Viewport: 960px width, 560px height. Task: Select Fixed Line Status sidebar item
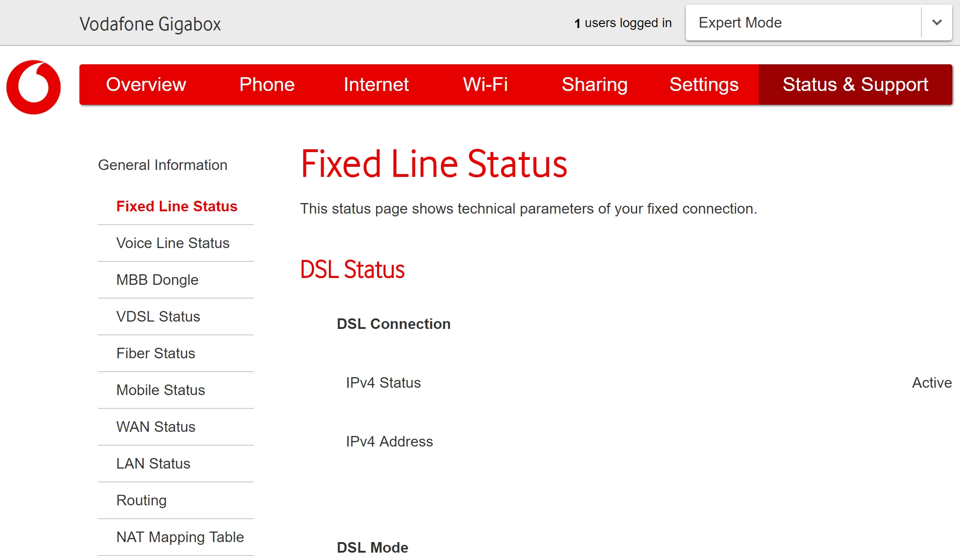point(176,206)
